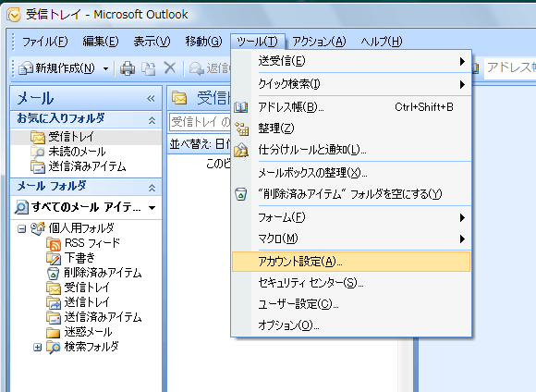Image resolution: width=536 pixels, height=392 pixels.
Task: Expand the 検索フォルダ tree node
Action: tap(37, 348)
